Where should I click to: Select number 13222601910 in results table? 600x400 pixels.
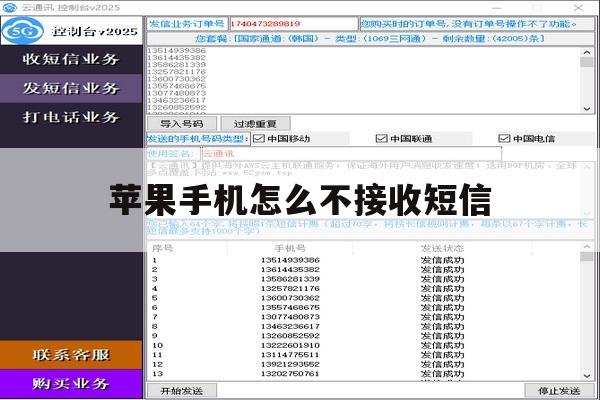pyautogui.click(x=290, y=345)
